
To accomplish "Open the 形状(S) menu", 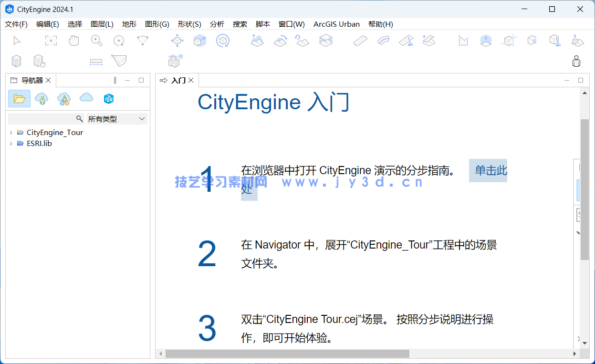I will (189, 24).
